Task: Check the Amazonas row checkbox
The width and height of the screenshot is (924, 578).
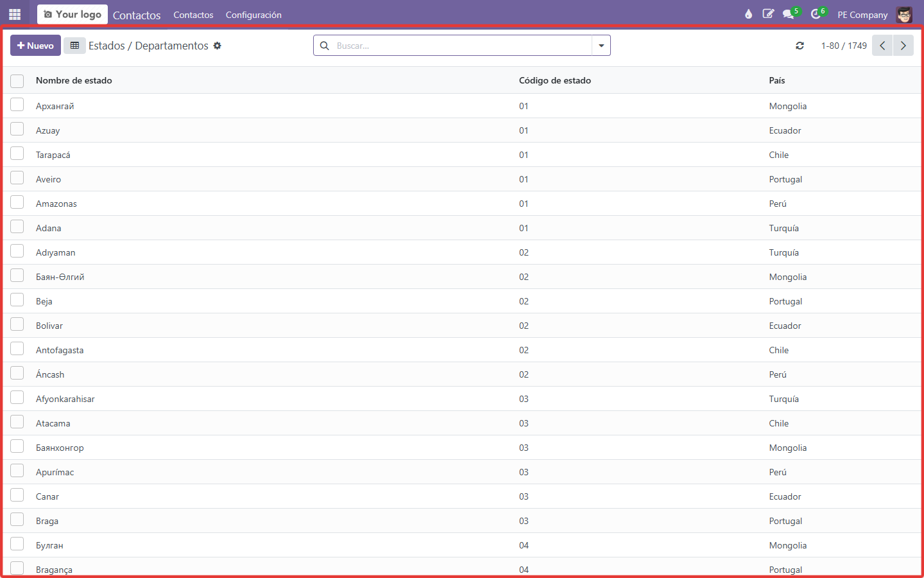Action: 17,202
